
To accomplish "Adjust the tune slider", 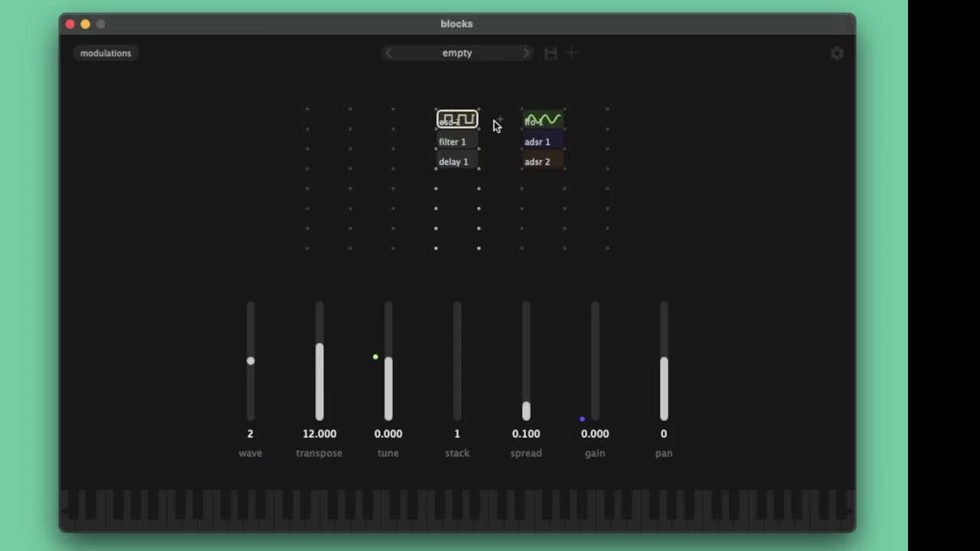I will click(388, 360).
